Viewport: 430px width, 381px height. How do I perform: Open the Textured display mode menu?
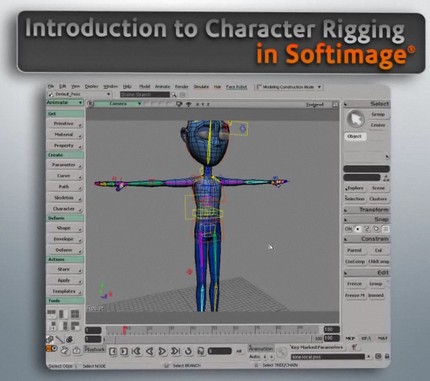point(315,105)
